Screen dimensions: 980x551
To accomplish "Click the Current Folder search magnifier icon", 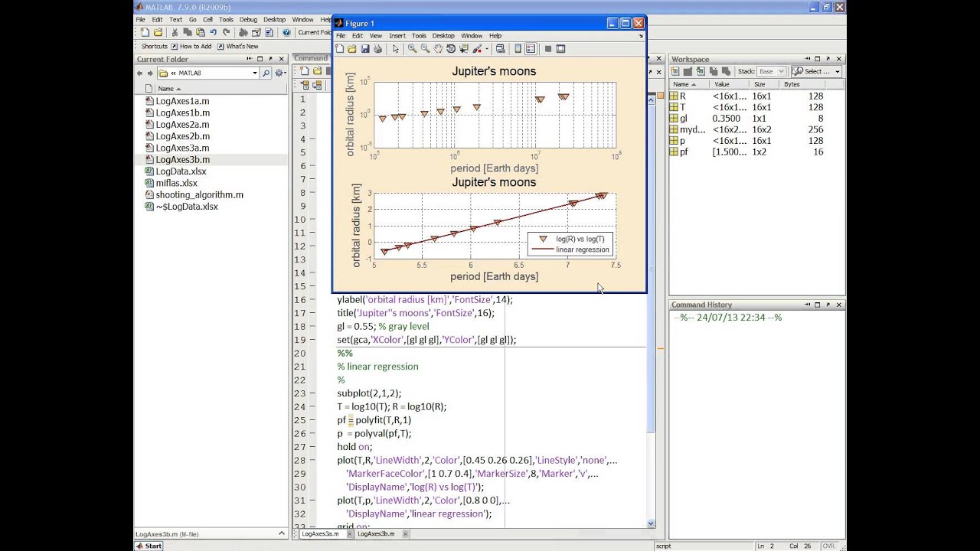I will click(266, 73).
